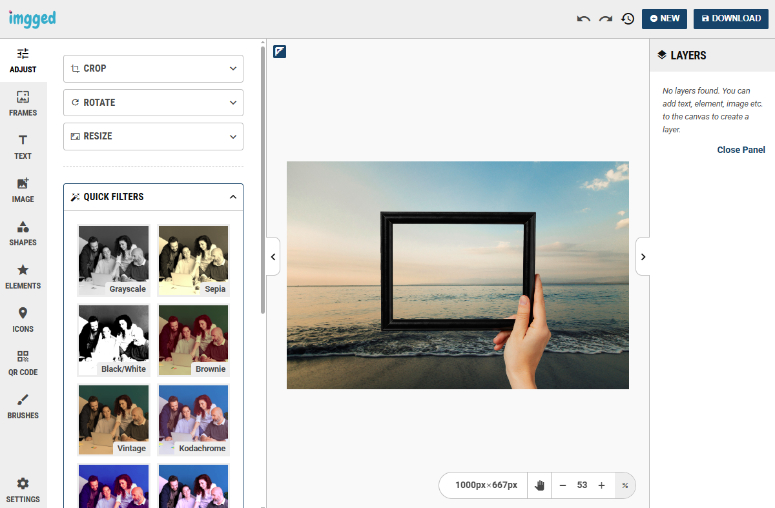This screenshot has height=508, width=775.
Task: Open the QR Code tool in sidebar
Action: point(23,363)
